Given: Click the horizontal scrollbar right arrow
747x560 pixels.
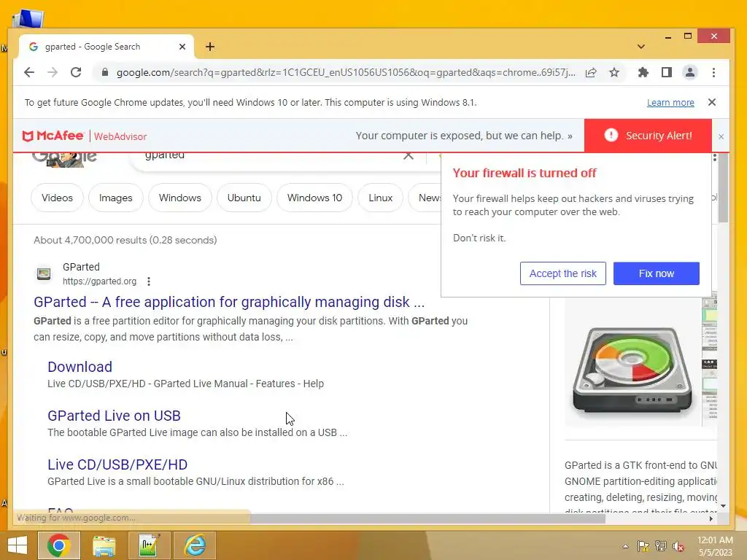Looking at the screenshot, I should [711, 518].
